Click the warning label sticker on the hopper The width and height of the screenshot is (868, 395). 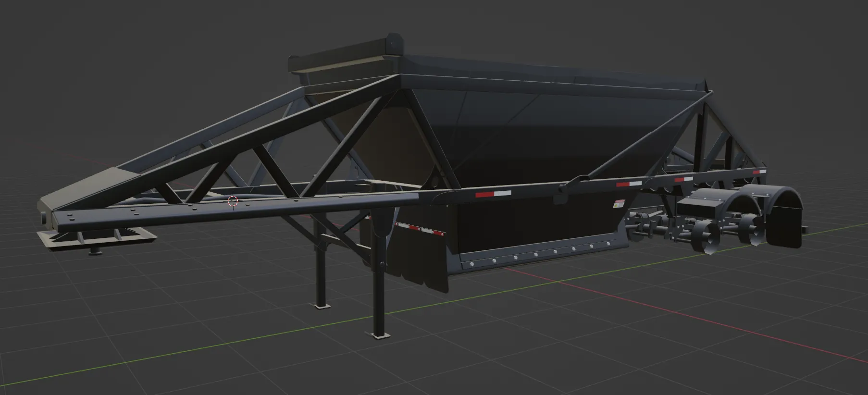pyautogui.click(x=620, y=204)
